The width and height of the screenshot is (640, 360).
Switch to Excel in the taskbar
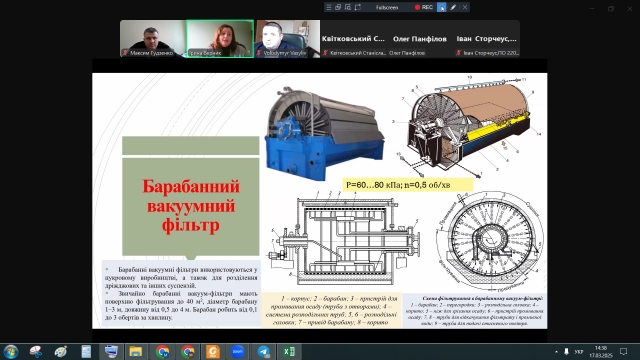tap(289, 351)
